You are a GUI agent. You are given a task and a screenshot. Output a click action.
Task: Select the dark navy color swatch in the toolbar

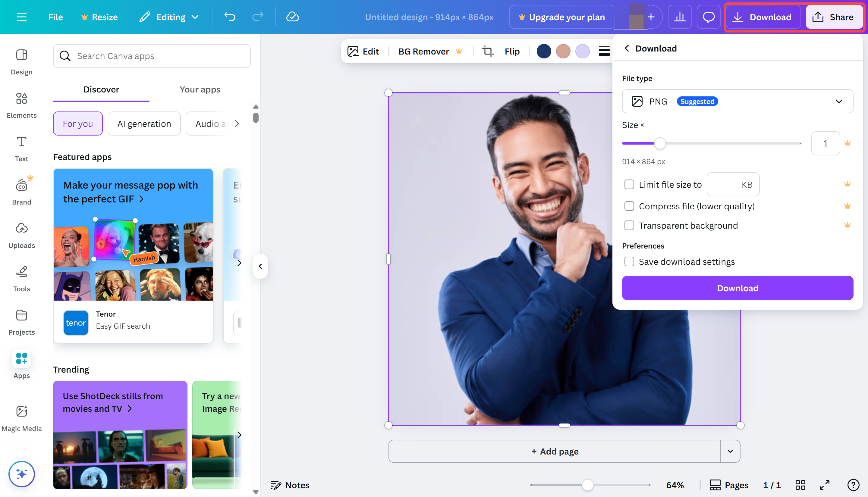(544, 51)
